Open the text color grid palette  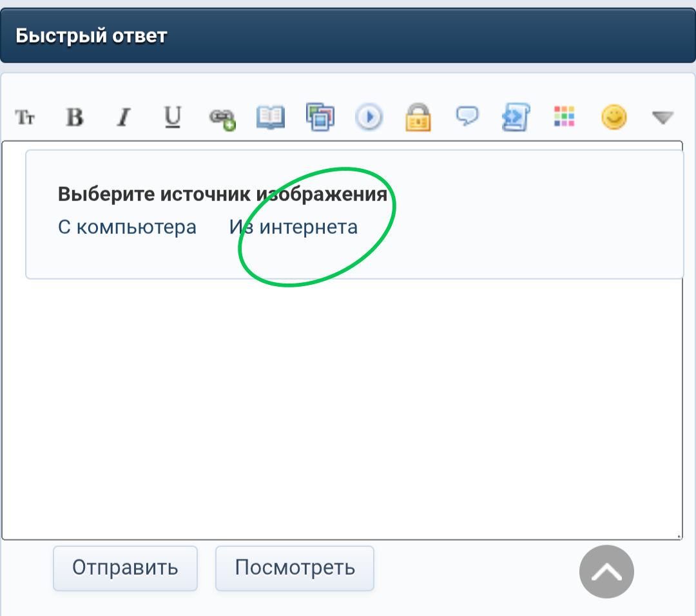pyautogui.click(x=564, y=116)
